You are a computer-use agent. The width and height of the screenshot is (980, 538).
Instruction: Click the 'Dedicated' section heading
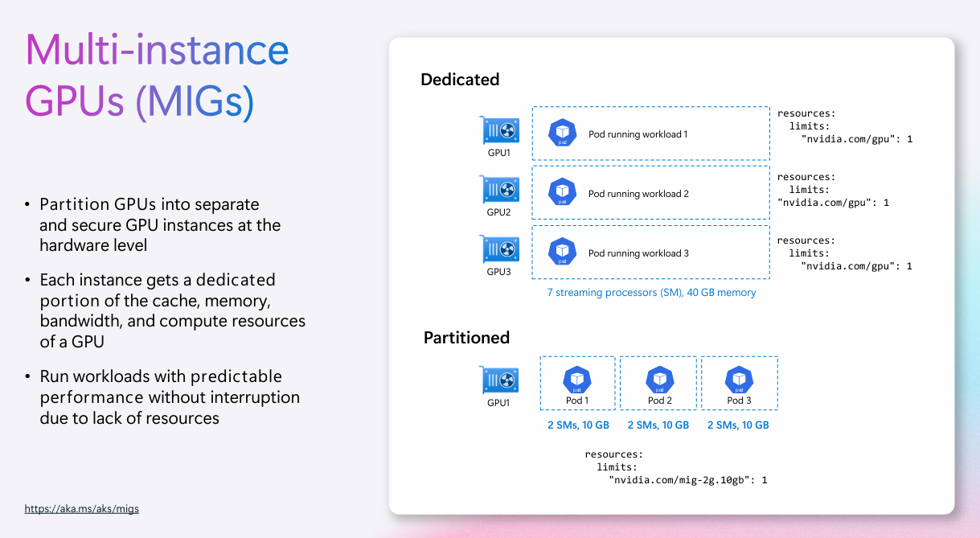[460, 80]
